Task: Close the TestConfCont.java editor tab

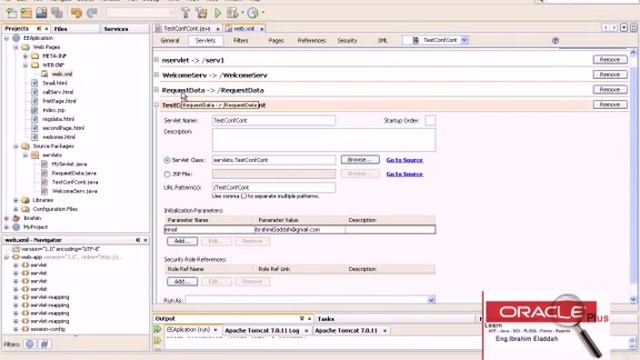Action: 218,29
